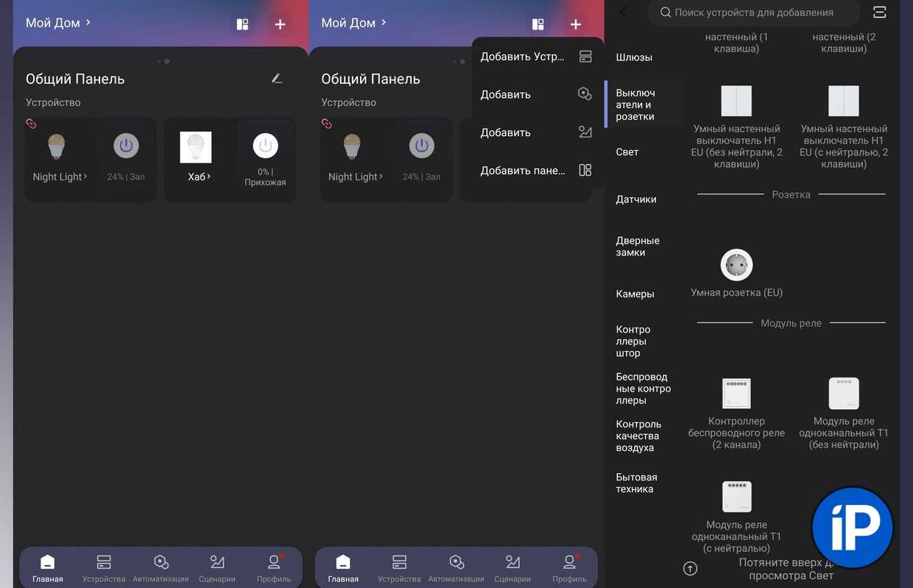
Task: Expand Мой Дом home selector on left screen
Action: pyautogui.click(x=58, y=23)
